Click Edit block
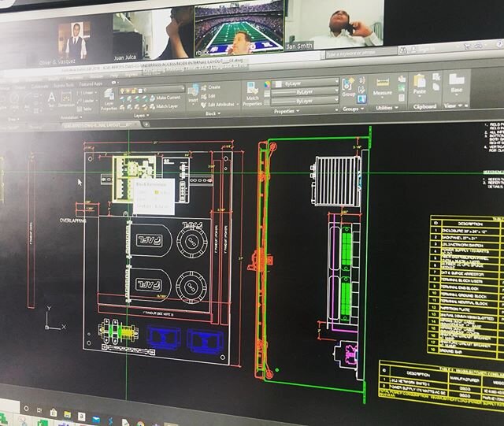This screenshot has height=426, width=504. (x=208, y=96)
